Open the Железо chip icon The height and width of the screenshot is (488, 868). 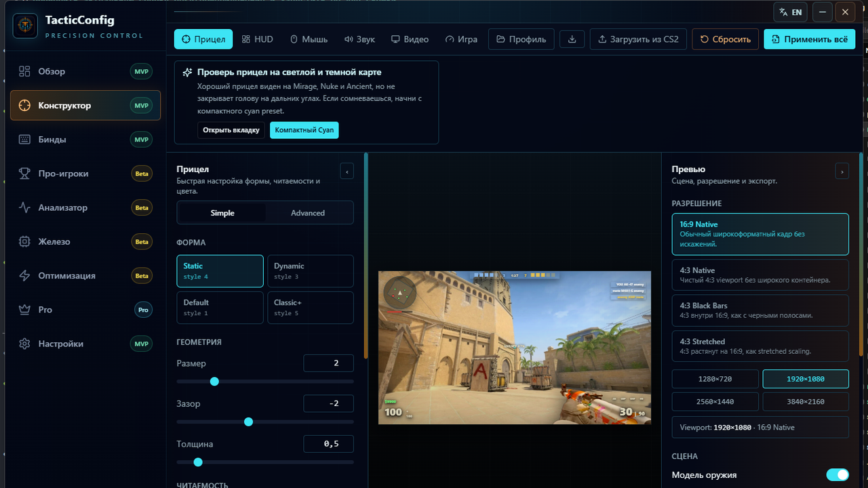pos(25,241)
